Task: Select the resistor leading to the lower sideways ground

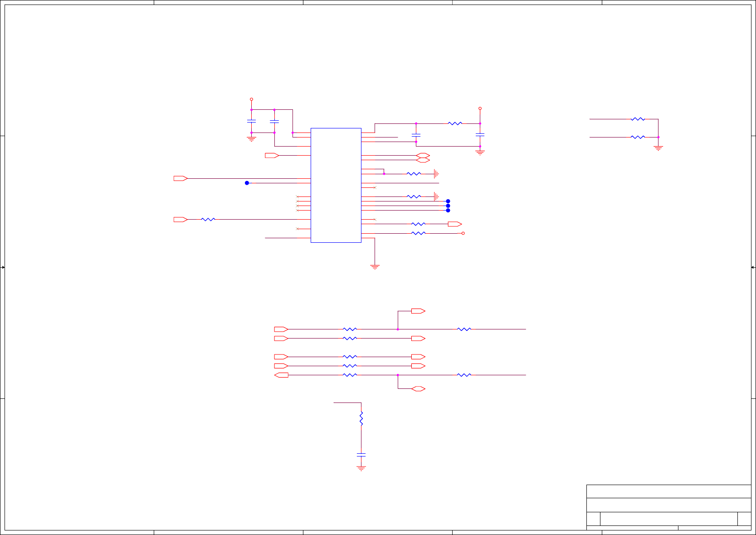Action: [x=414, y=196]
